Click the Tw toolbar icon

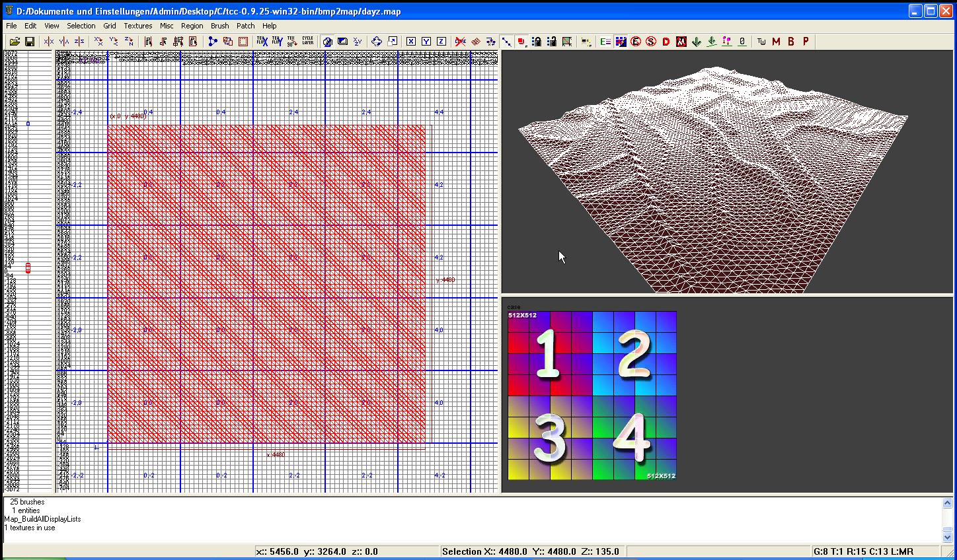[x=761, y=42]
